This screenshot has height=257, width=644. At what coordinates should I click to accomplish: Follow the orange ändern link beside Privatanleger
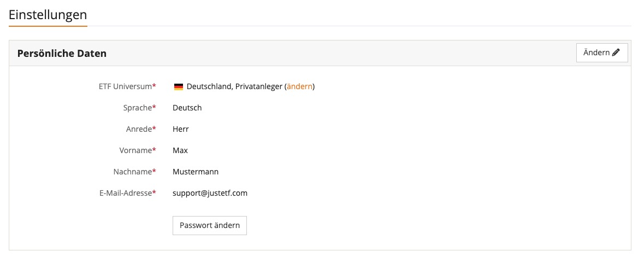pyautogui.click(x=300, y=86)
